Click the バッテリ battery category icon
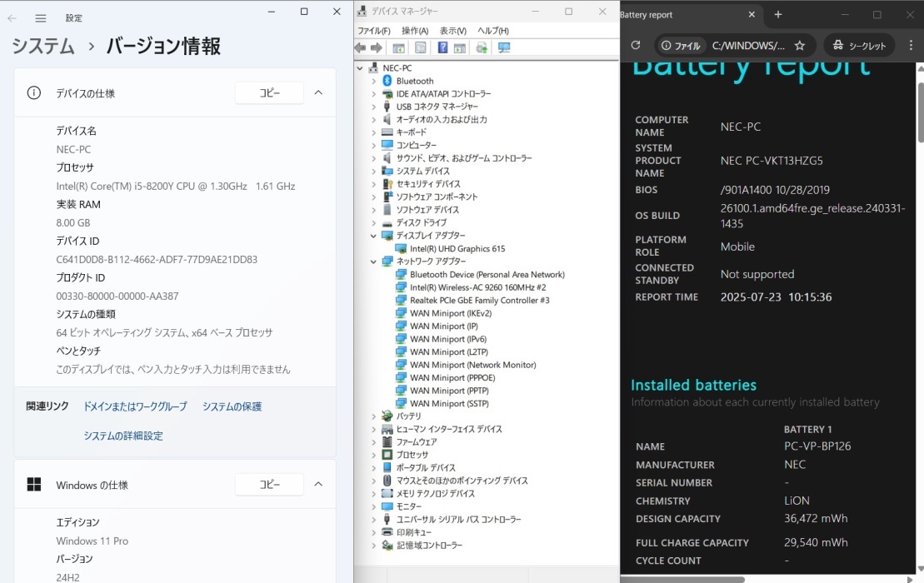 pos(387,416)
